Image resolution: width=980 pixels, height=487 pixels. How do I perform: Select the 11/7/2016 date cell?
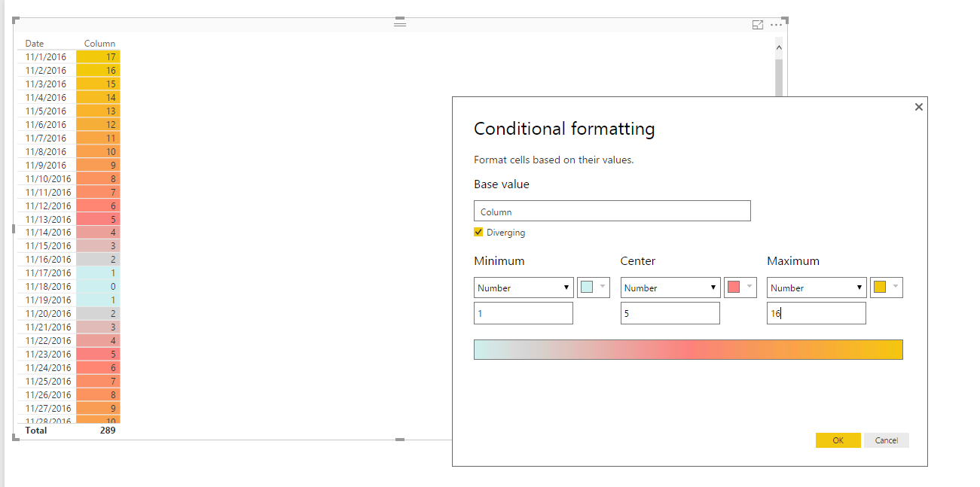tap(46, 138)
